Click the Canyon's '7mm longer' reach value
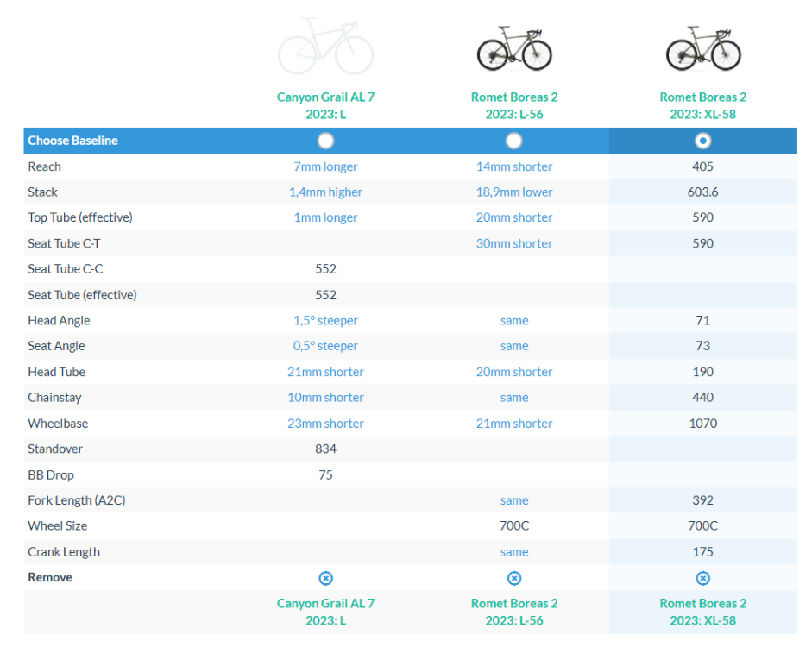The width and height of the screenshot is (812, 647). click(x=325, y=166)
